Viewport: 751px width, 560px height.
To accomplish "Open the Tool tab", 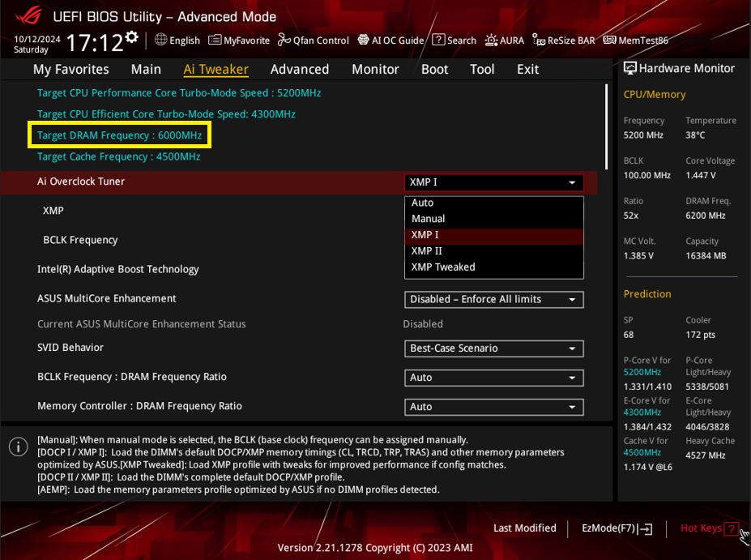I will [482, 70].
